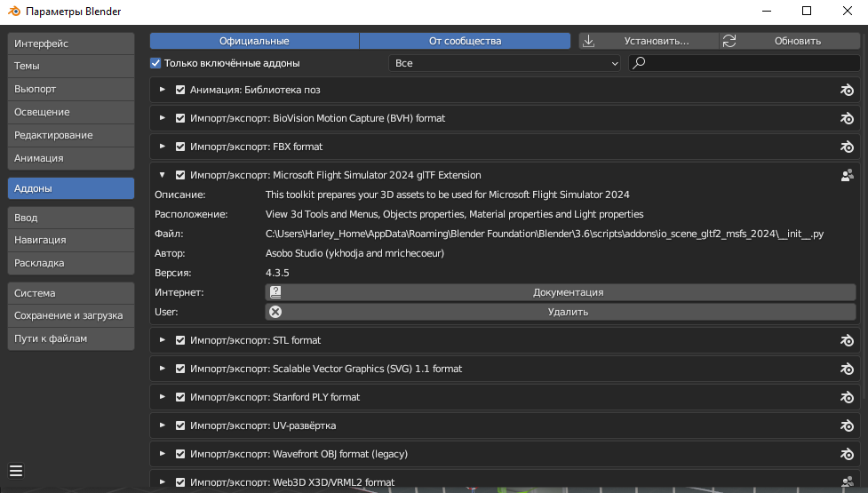
Task: Disable the Анимация: Библиотека поз addon
Action: pyautogui.click(x=180, y=90)
